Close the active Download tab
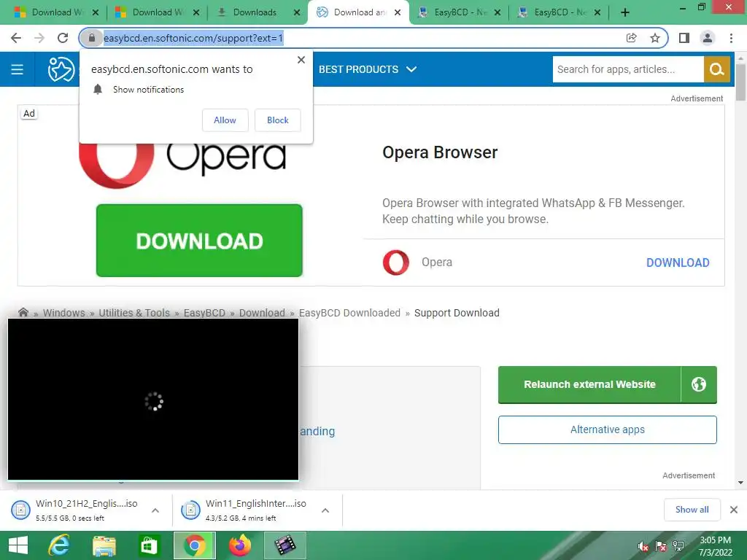The width and height of the screenshot is (747, 560). 398,12
